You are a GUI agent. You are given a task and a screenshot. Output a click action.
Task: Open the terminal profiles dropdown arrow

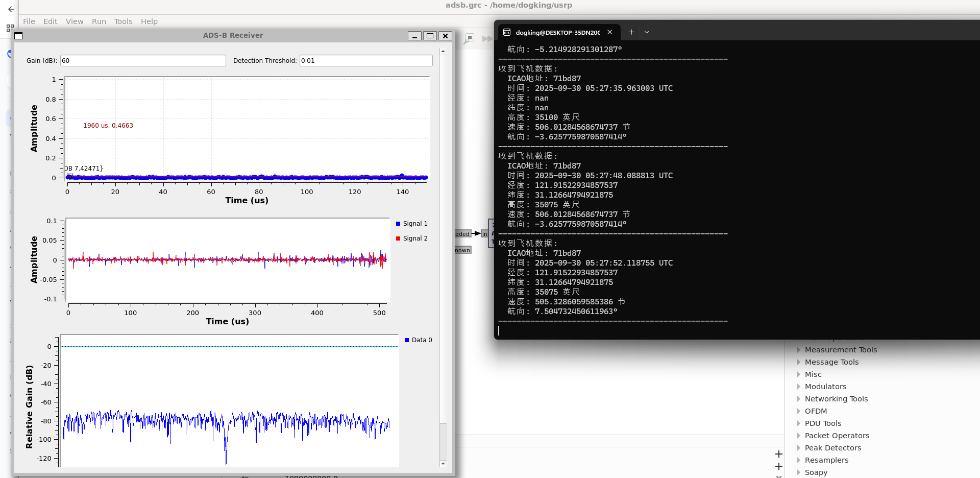tap(647, 32)
